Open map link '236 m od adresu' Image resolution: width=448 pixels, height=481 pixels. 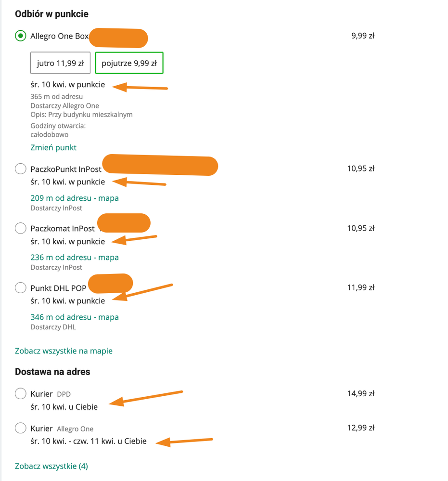[x=75, y=257]
